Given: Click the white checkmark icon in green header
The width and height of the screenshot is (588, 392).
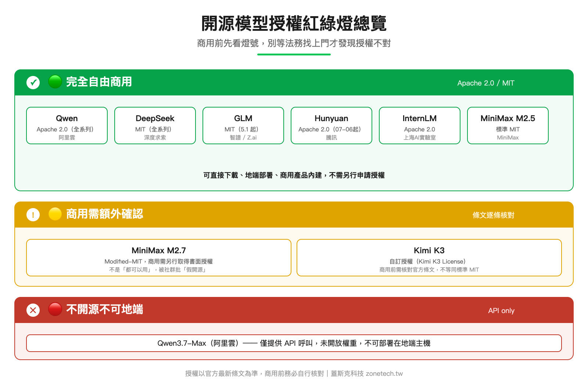Looking at the screenshot, I should click(x=33, y=83).
